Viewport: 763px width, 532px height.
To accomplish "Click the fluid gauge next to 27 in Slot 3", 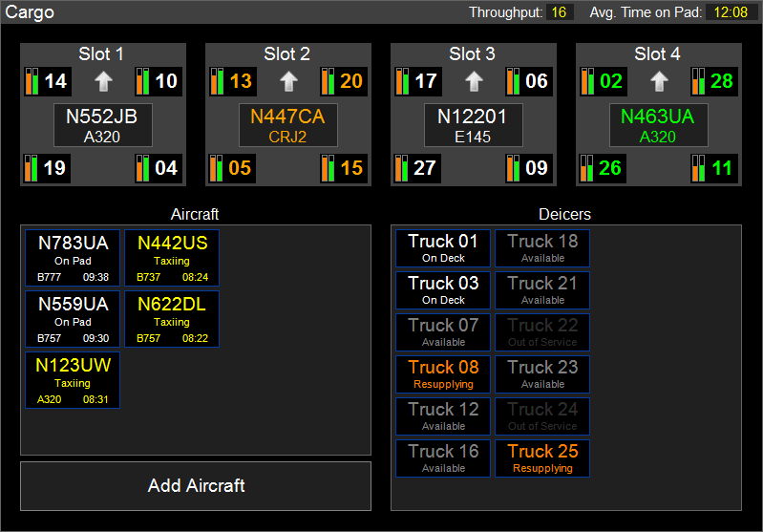I will point(403,169).
